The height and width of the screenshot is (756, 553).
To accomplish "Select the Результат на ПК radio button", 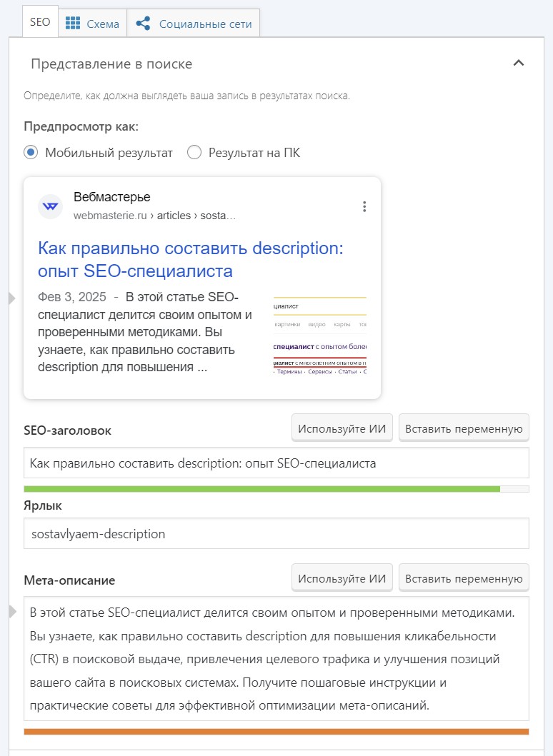I will pyautogui.click(x=194, y=153).
